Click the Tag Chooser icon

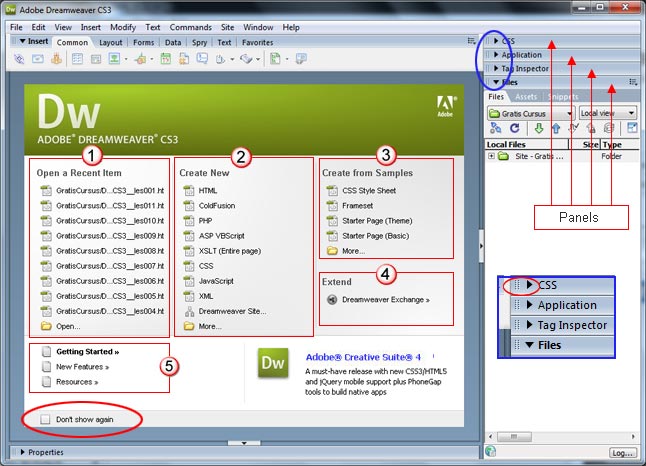click(301, 59)
